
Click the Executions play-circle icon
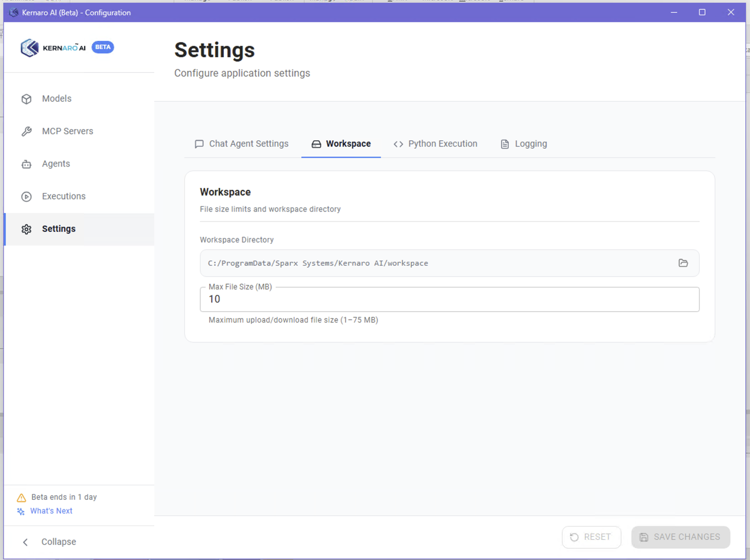tap(26, 196)
